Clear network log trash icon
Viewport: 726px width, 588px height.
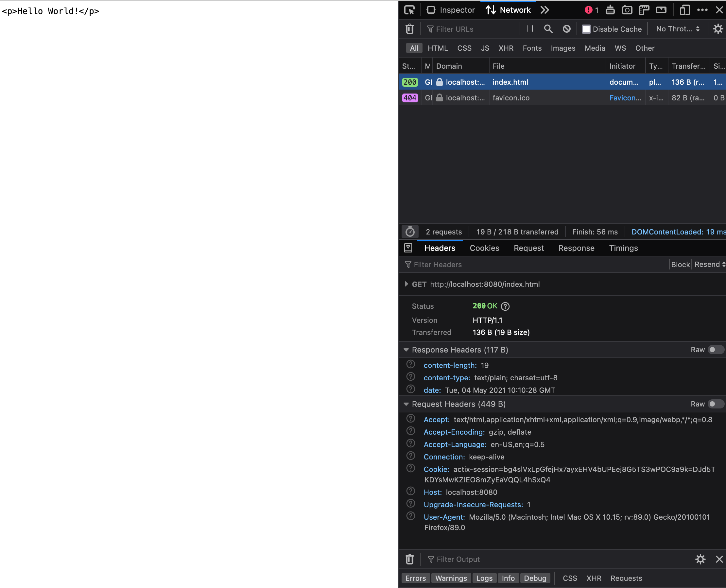410,29
